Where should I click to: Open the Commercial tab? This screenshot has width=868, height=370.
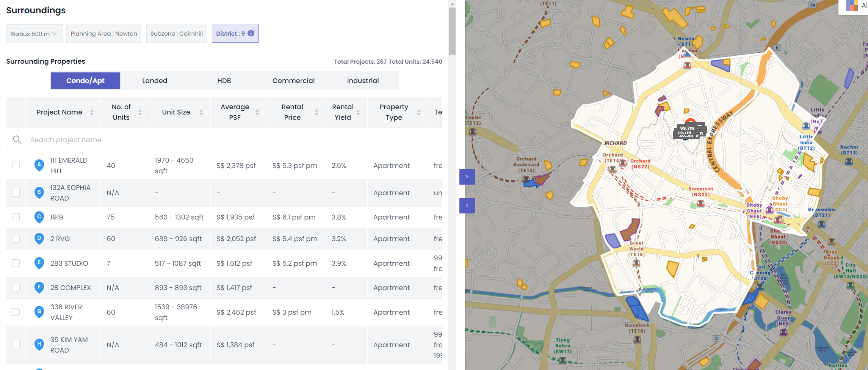tap(293, 80)
